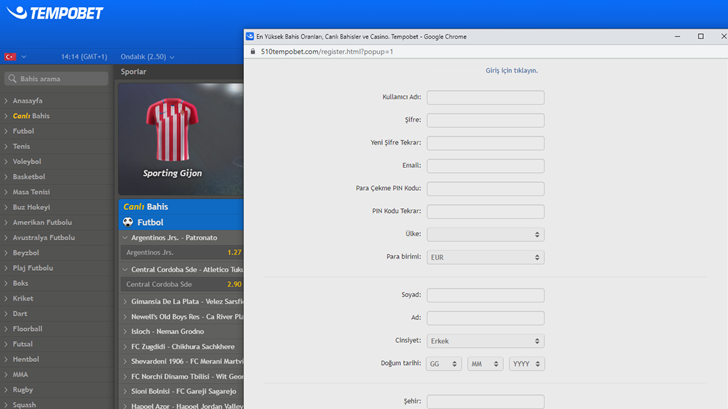The width and height of the screenshot is (728, 409).
Task: Open the Para birimi EUR dropdown
Action: pos(486,257)
